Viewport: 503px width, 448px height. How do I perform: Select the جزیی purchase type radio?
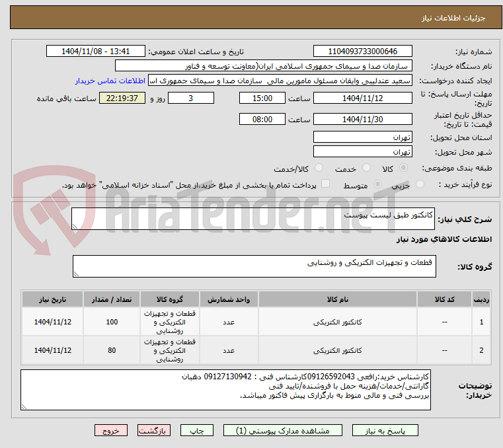420,184
